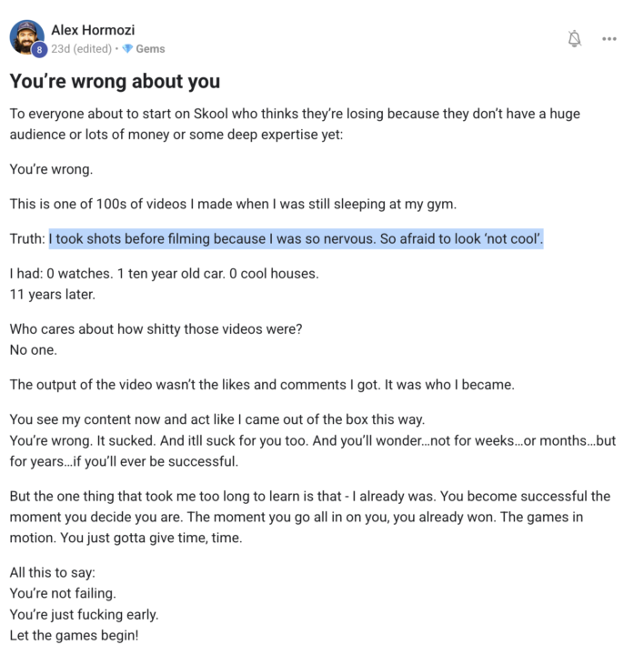The image size is (644, 655).
Task: Click the post title 'You're wrong about you'
Action: pos(115,82)
